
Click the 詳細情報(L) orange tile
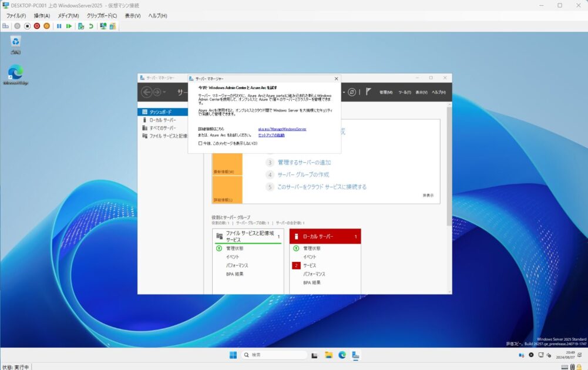point(227,189)
